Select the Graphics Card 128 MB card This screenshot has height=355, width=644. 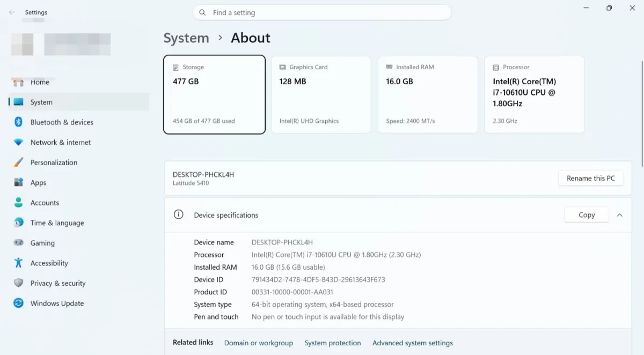pos(321,94)
